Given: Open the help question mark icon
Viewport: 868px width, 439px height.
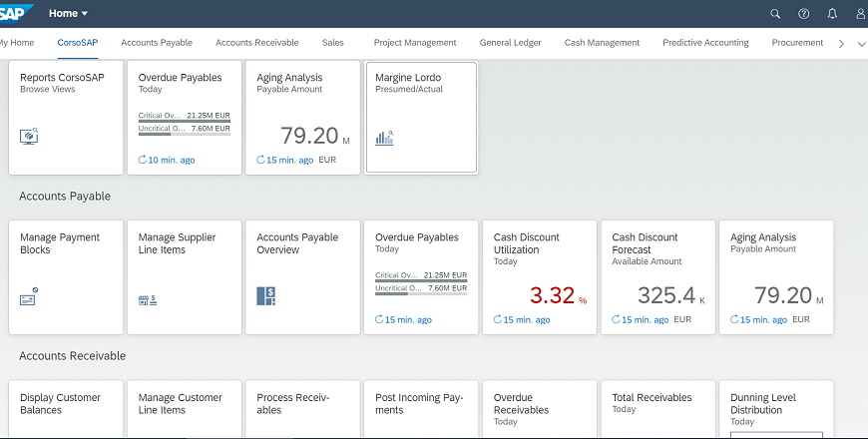Looking at the screenshot, I should 803,14.
